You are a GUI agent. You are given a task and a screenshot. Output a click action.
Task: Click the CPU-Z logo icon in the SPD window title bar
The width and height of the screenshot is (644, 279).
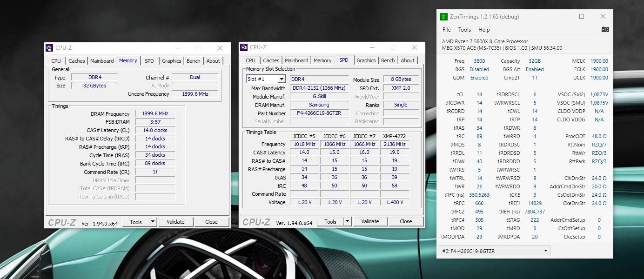pyautogui.click(x=244, y=47)
